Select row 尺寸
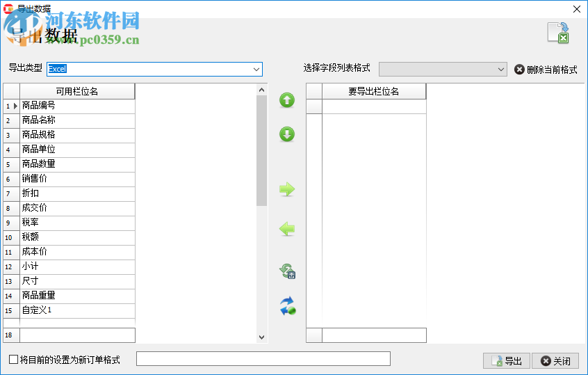The height and width of the screenshot is (375, 588). point(77,282)
